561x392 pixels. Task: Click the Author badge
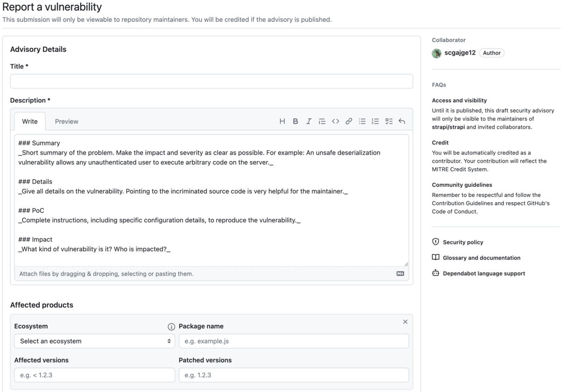[x=492, y=53]
